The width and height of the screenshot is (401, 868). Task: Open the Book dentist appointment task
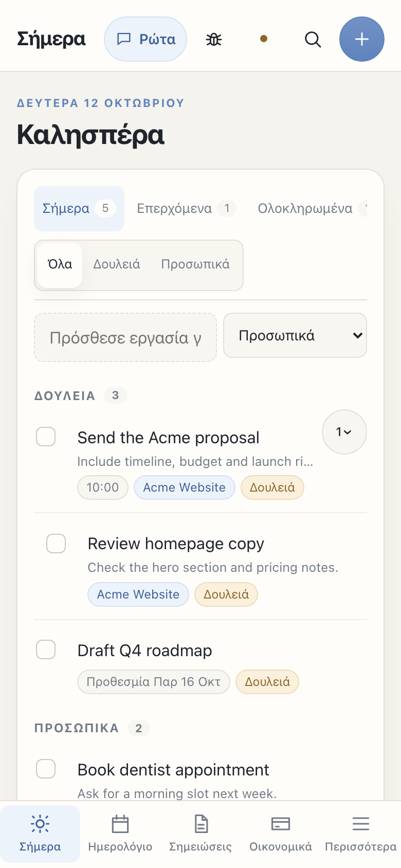(x=173, y=770)
